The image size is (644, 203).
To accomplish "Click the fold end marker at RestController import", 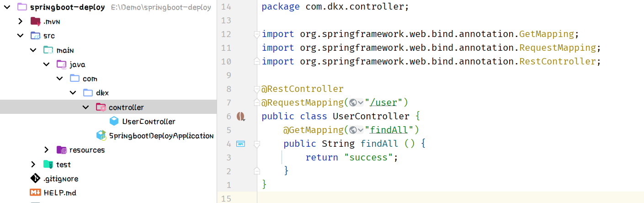I will tap(257, 61).
